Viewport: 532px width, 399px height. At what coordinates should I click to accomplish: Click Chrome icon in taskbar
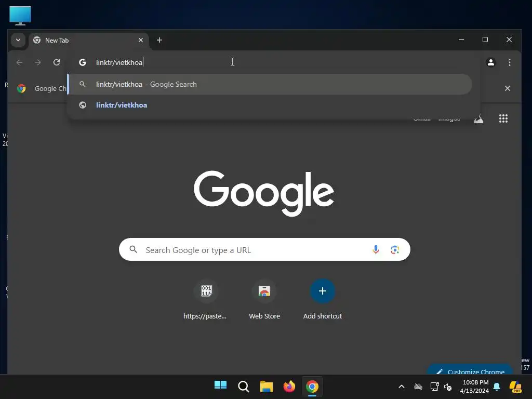click(312, 386)
